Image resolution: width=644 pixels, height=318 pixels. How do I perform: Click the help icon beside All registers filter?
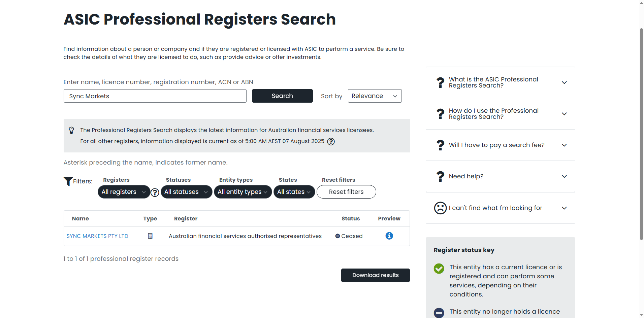(155, 192)
